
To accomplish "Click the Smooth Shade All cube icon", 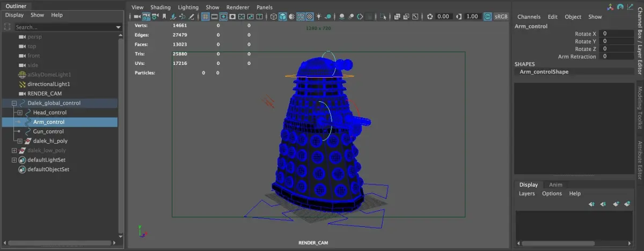I will pos(282,17).
